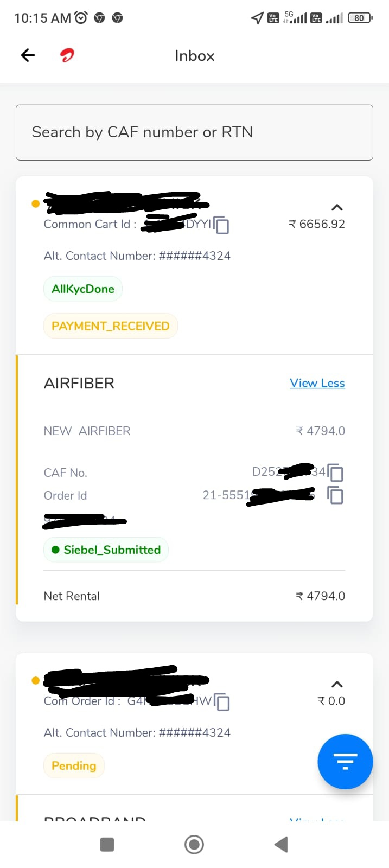Image resolution: width=389 pixels, height=868 pixels.
Task: Tap the red Airtel logo icon
Action: [x=67, y=55]
